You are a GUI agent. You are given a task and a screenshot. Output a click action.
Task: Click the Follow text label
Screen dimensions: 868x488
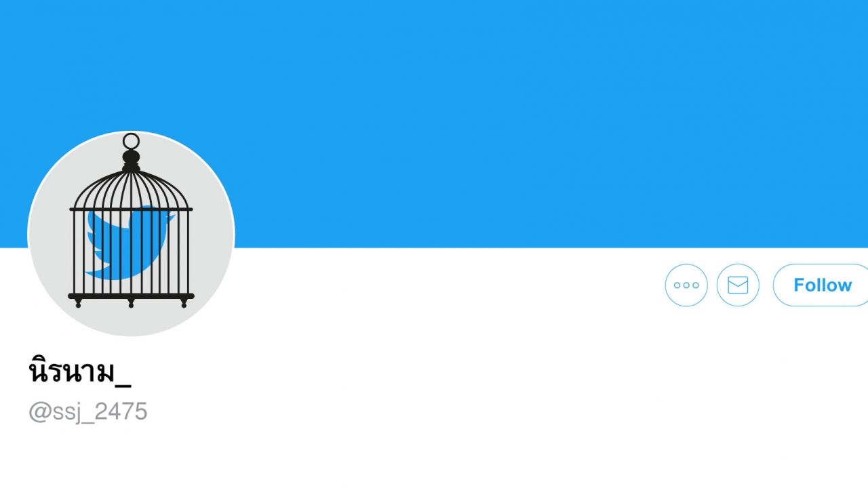pos(823,285)
